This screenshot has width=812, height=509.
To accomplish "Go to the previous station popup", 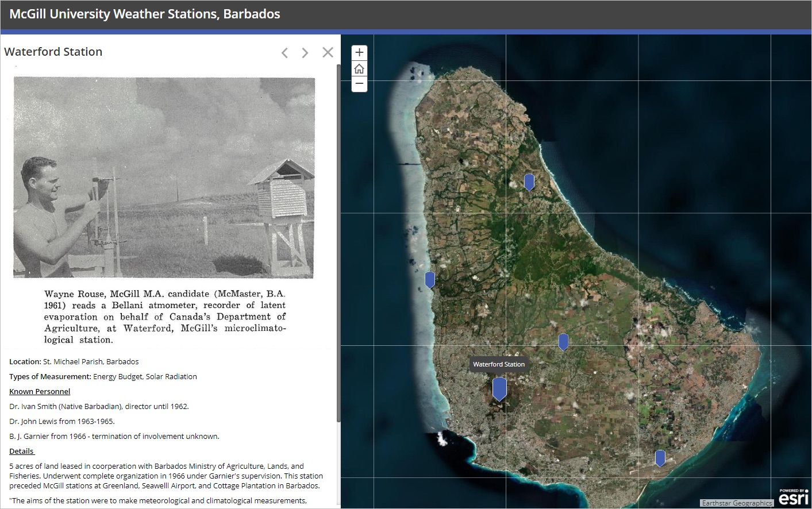I will pyautogui.click(x=284, y=53).
